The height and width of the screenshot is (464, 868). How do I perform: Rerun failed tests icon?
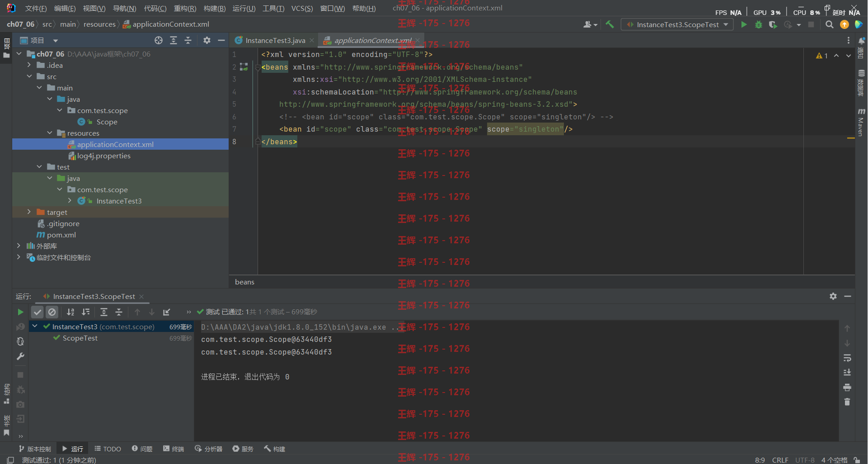20,327
